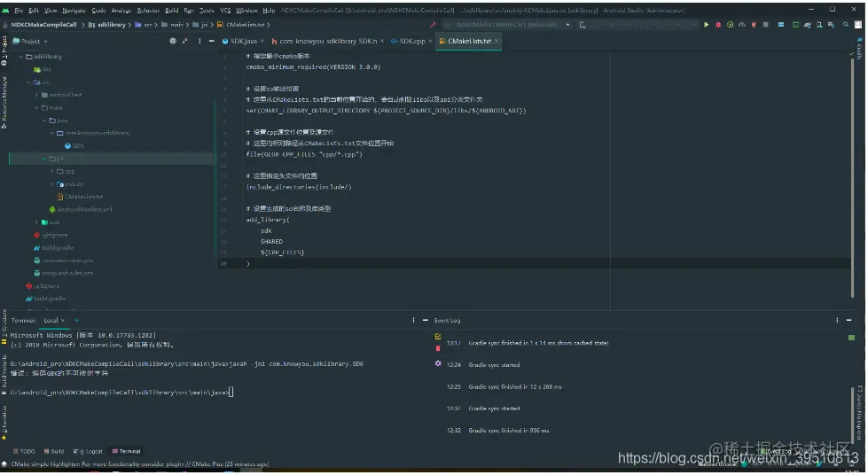Viewport: 868px width, 475px height.
Task: Open the Build tool window button
Action: coord(54,451)
